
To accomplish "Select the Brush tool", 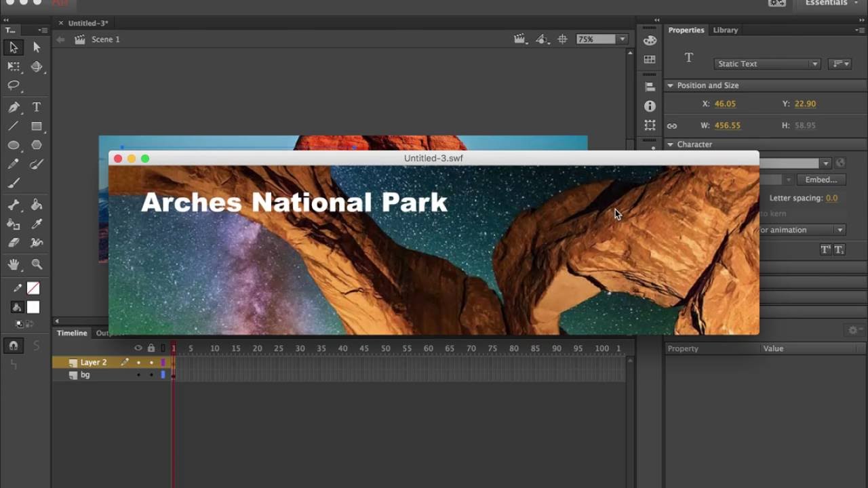I will coord(37,164).
